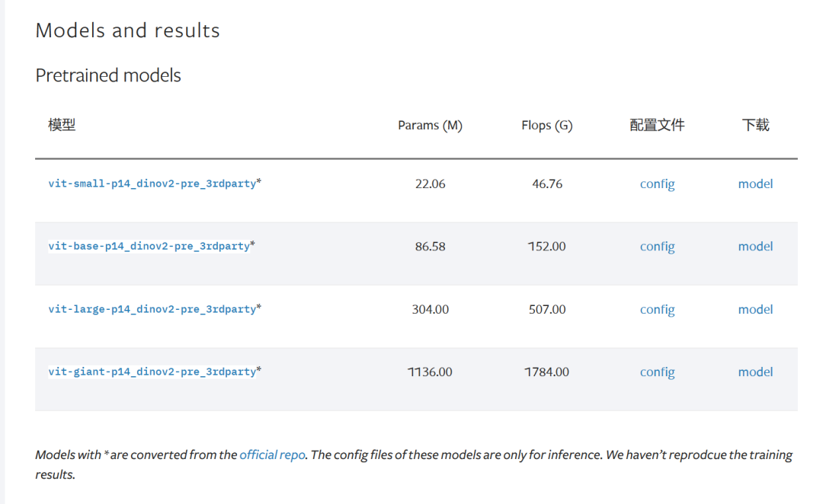Open the vit-large-p14_dinov2 model name link
The width and height of the screenshot is (823, 504).
click(152, 309)
